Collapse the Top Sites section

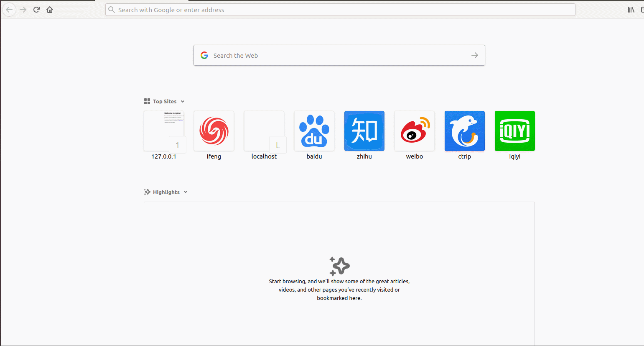[x=183, y=102]
